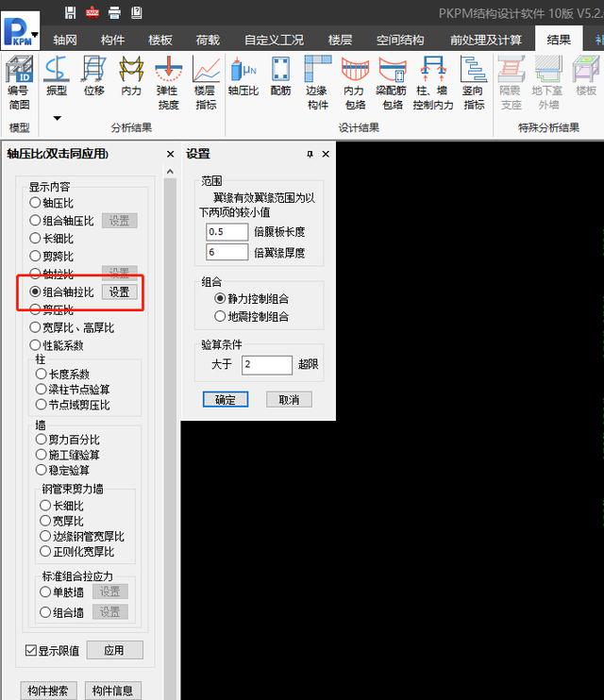Image resolution: width=604 pixels, height=700 pixels.
Task: Switch to the 前处理及计算 ribbon tab
Action: click(486, 41)
